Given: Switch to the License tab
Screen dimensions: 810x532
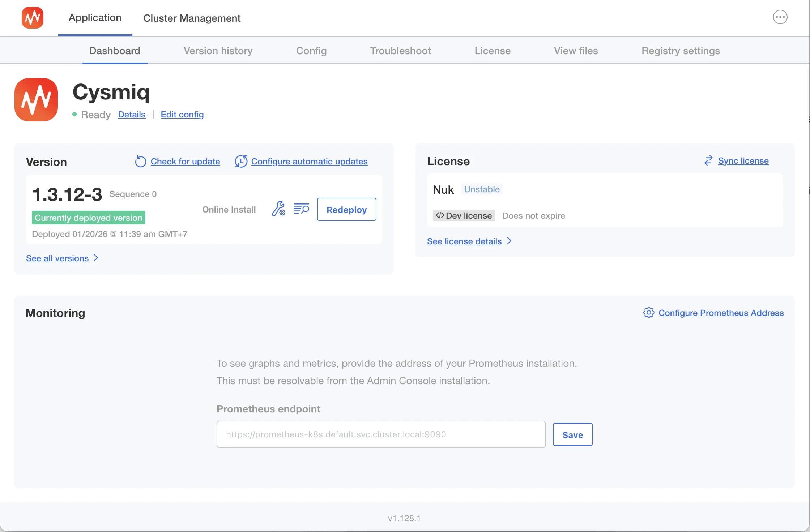Looking at the screenshot, I should [493, 51].
